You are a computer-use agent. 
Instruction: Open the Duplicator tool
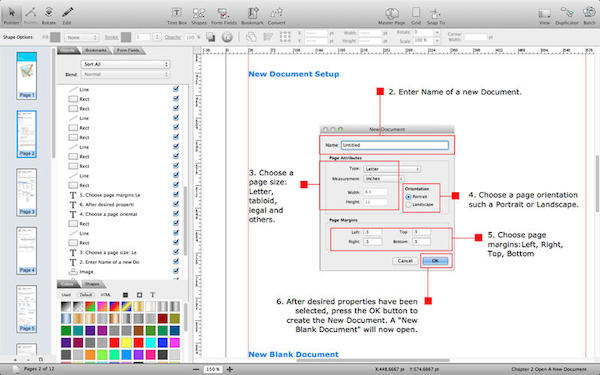tap(567, 15)
